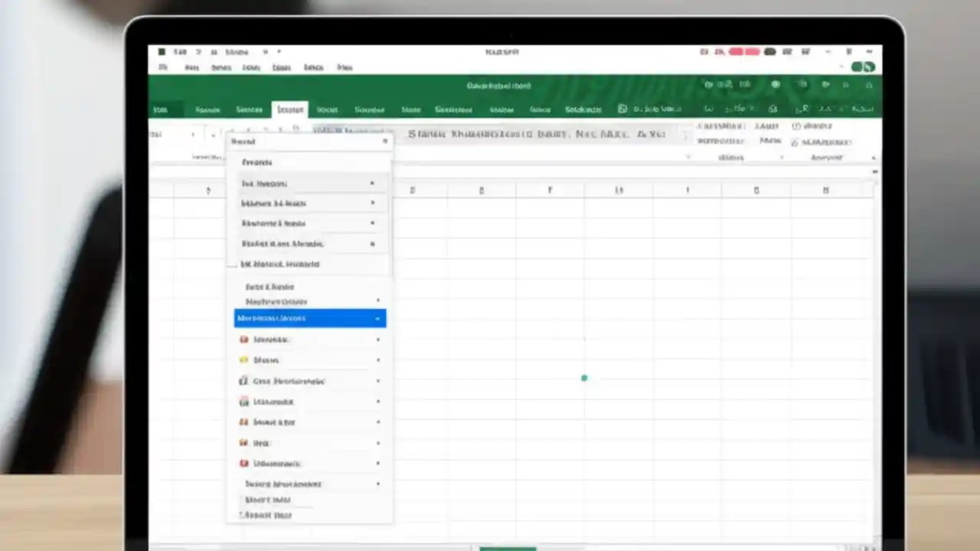Click the orange icon next to a middle menu entry
This screenshot has height=551, width=980.
(244, 422)
